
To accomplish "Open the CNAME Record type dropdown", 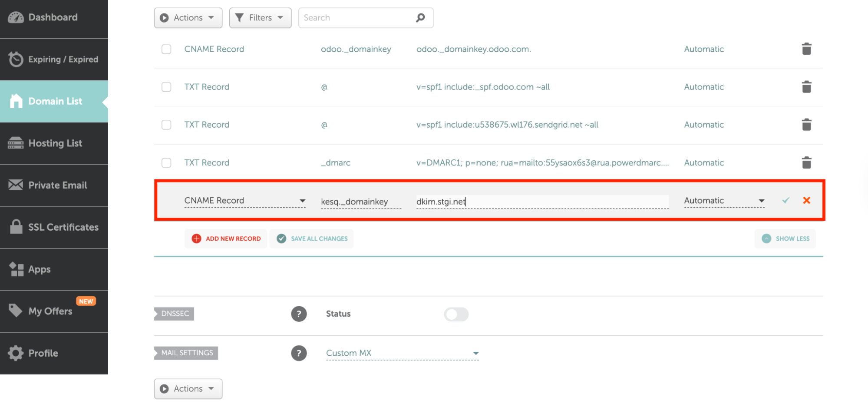I will (x=245, y=201).
